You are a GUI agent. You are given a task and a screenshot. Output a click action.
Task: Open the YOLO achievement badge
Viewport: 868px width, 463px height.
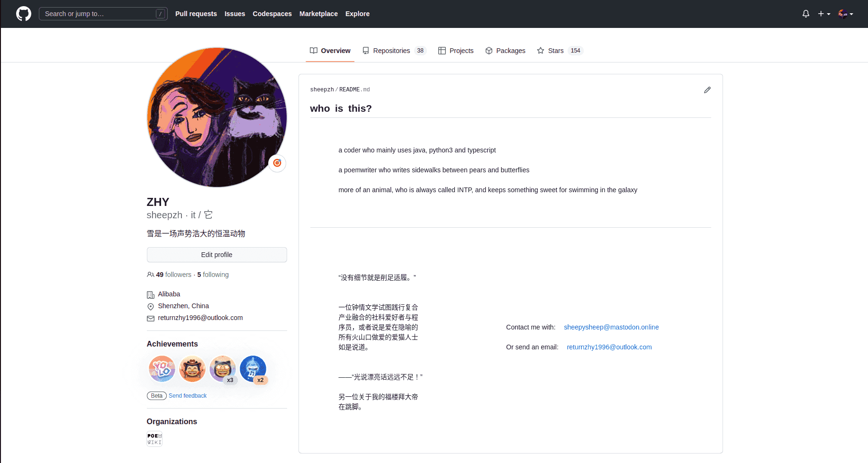coord(162,369)
